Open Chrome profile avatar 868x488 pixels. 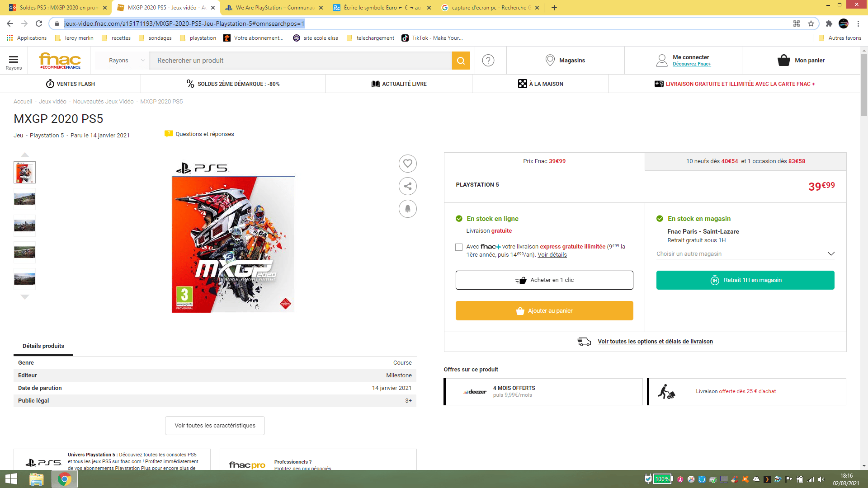(x=844, y=23)
